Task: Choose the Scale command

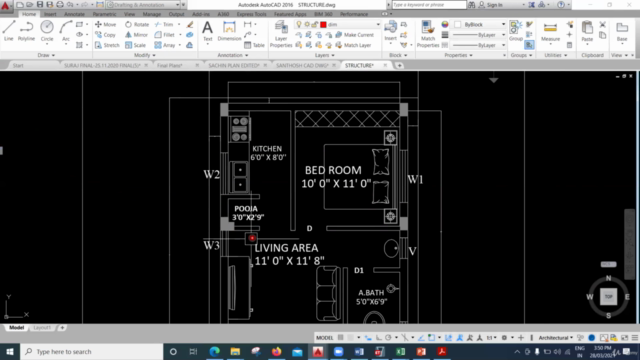Action: pyautogui.click(x=136, y=45)
